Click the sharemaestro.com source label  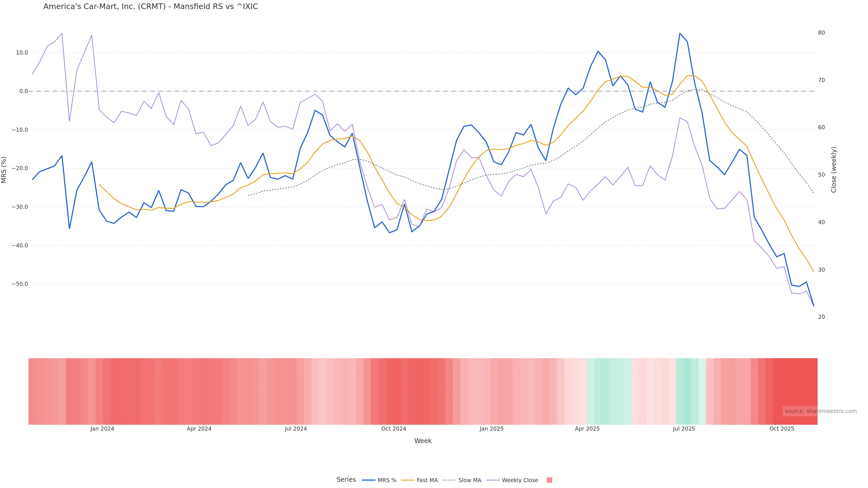(x=820, y=411)
